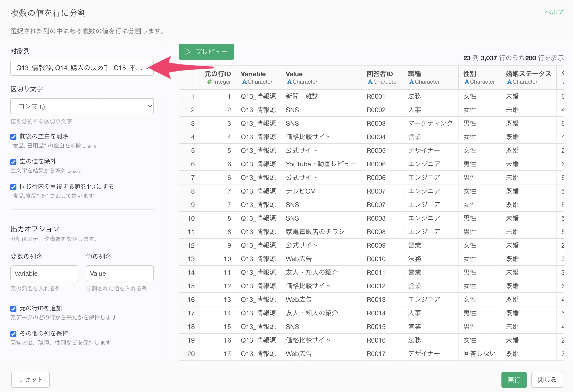Click Character type icon under Variable

(244, 82)
